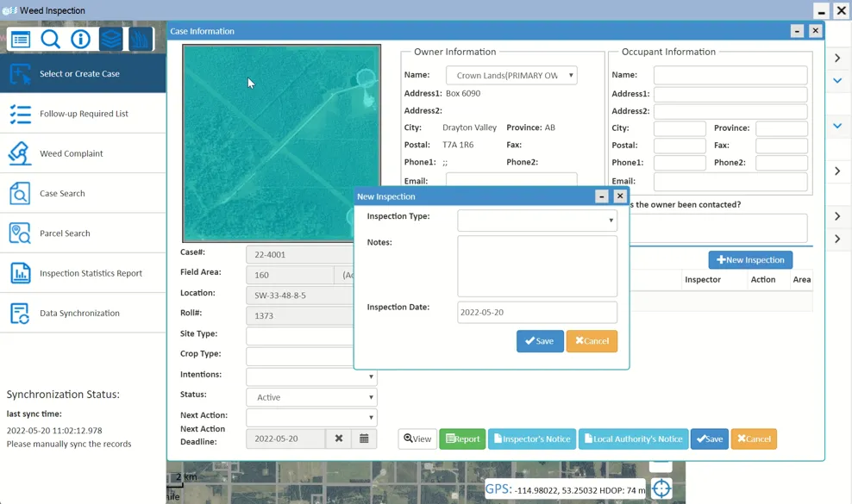Open the info identify tool icon
This screenshot has width=852, height=504.
[x=80, y=40]
